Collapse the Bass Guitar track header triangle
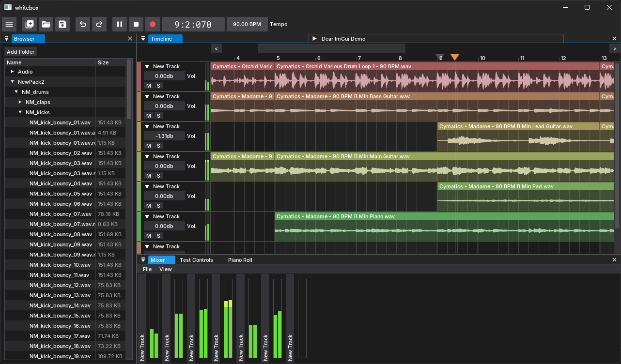This screenshot has width=621, height=364. [147, 96]
